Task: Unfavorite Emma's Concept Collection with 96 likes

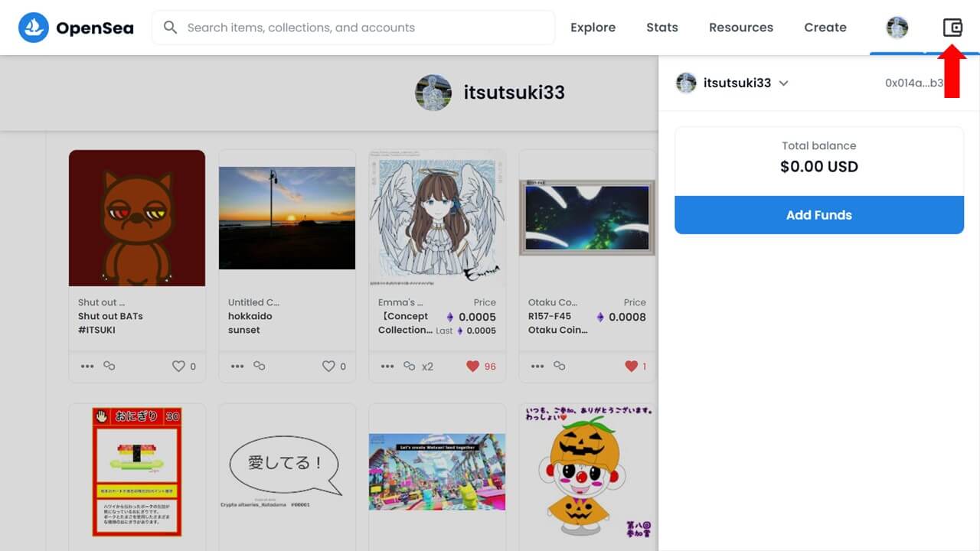Action: (472, 367)
